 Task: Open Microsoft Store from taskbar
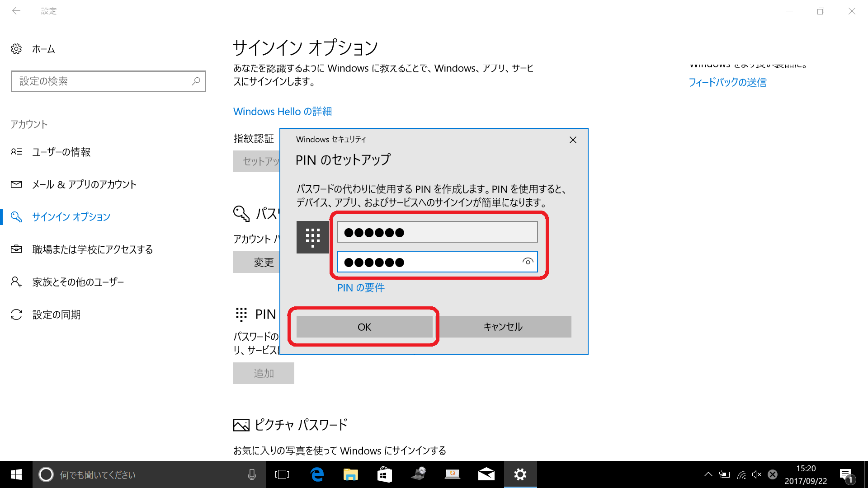pyautogui.click(x=385, y=474)
